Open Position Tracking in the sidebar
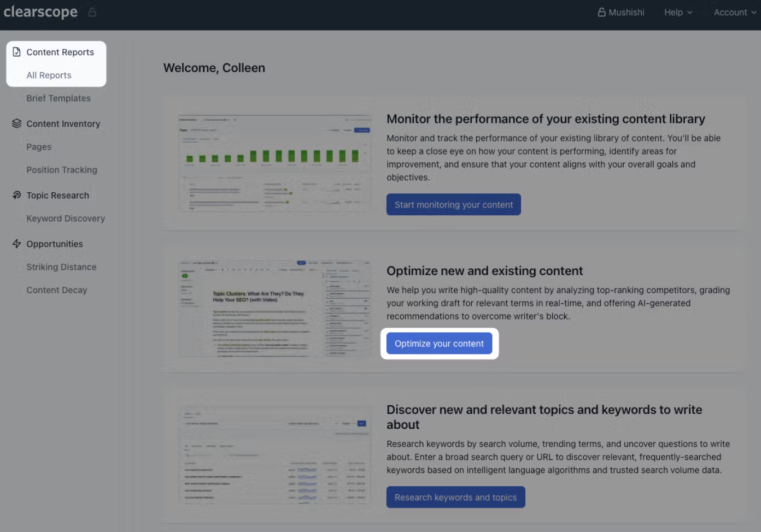The image size is (761, 532). point(62,170)
